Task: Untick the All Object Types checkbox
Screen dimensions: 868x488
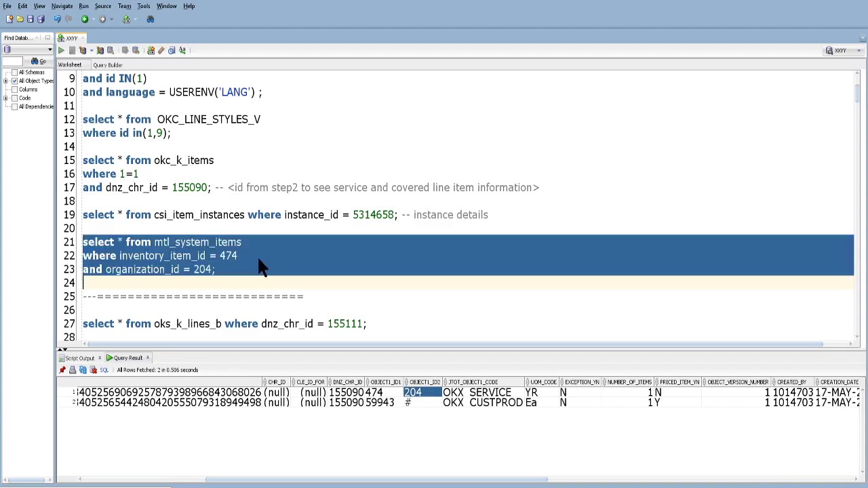Action: 14,81
